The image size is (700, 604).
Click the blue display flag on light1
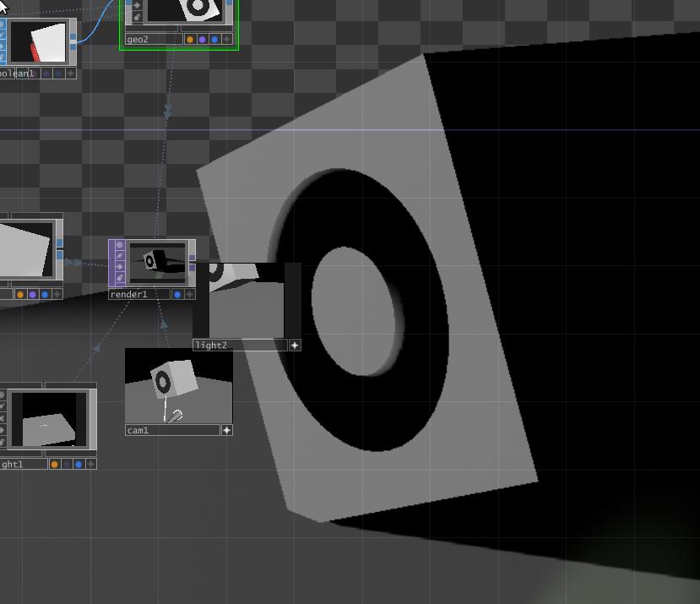tap(79, 464)
